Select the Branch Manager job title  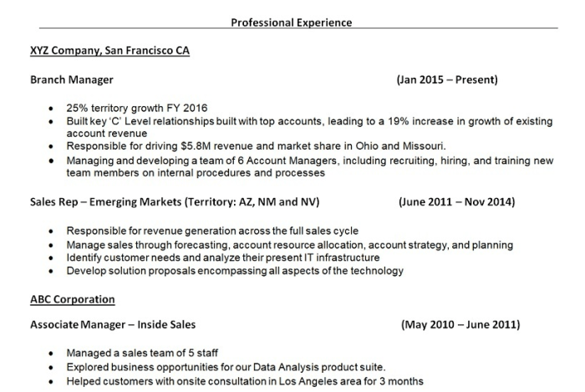72,80
